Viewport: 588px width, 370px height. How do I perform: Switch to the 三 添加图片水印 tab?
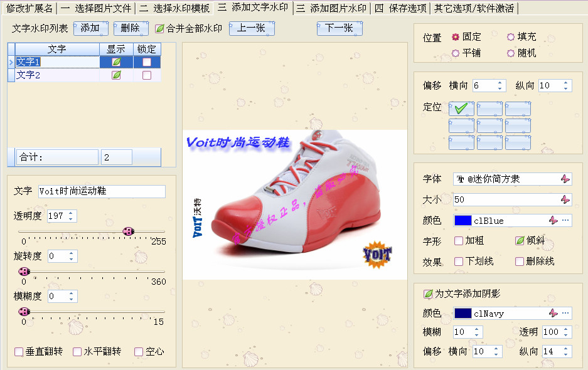331,8
